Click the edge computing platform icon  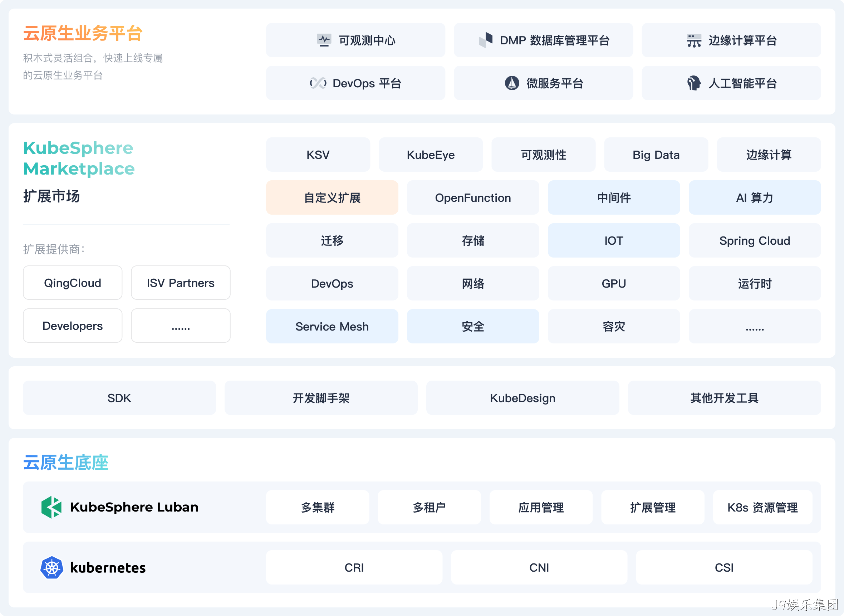click(x=694, y=40)
